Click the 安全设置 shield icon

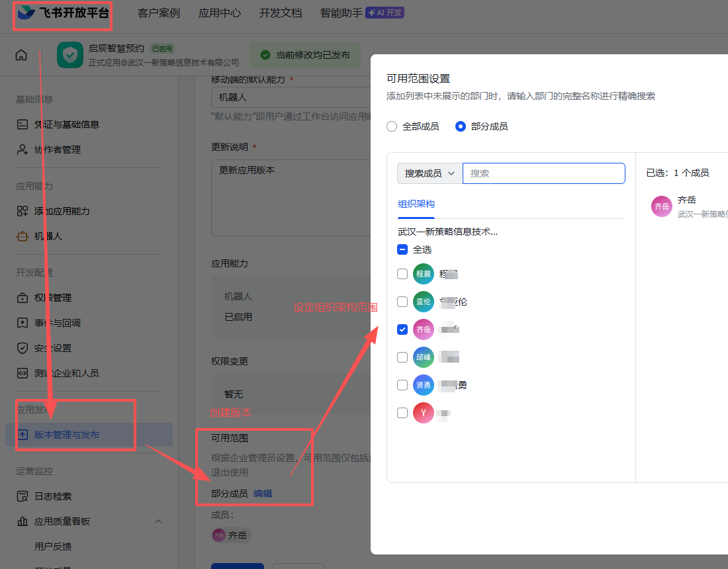tap(23, 348)
